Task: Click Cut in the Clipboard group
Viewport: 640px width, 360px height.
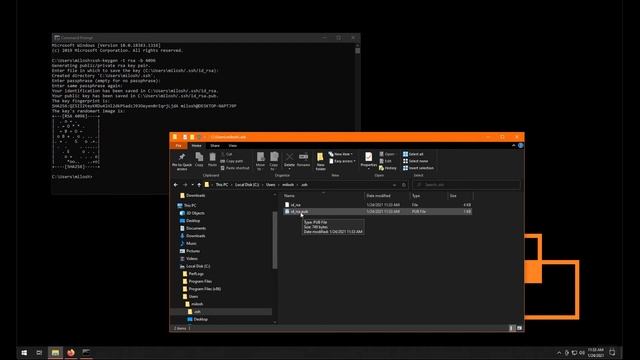Action: coord(226,154)
